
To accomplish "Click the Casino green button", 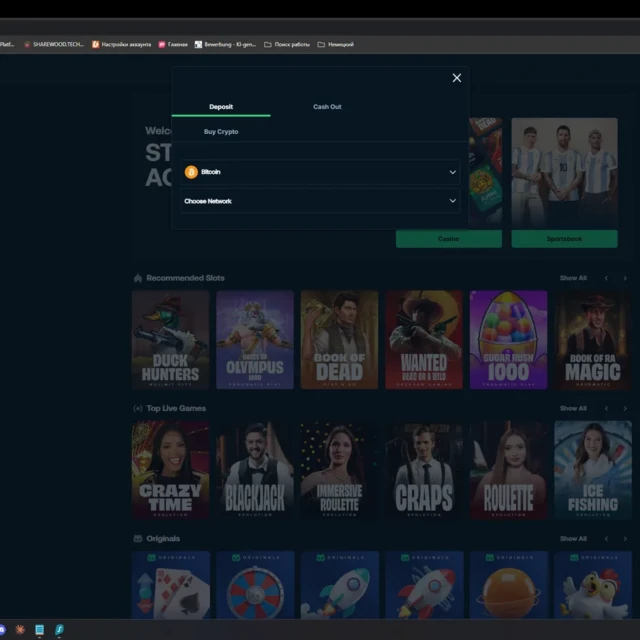I will pyautogui.click(x=449, y=239).
